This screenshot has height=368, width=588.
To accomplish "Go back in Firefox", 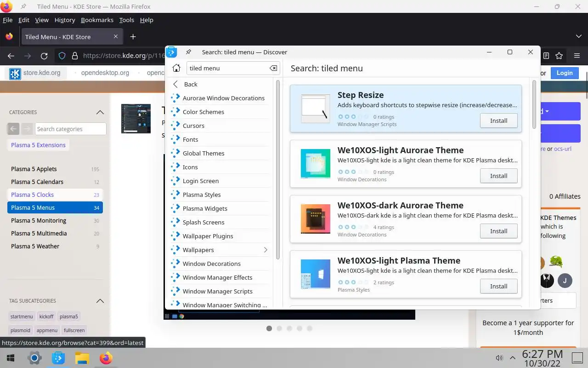I will pos(11,56).
